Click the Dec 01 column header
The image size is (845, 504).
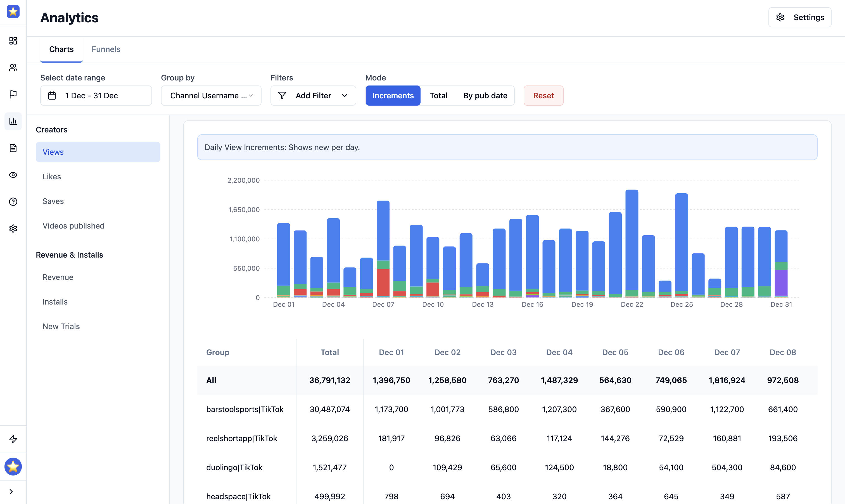coord(391,352)
